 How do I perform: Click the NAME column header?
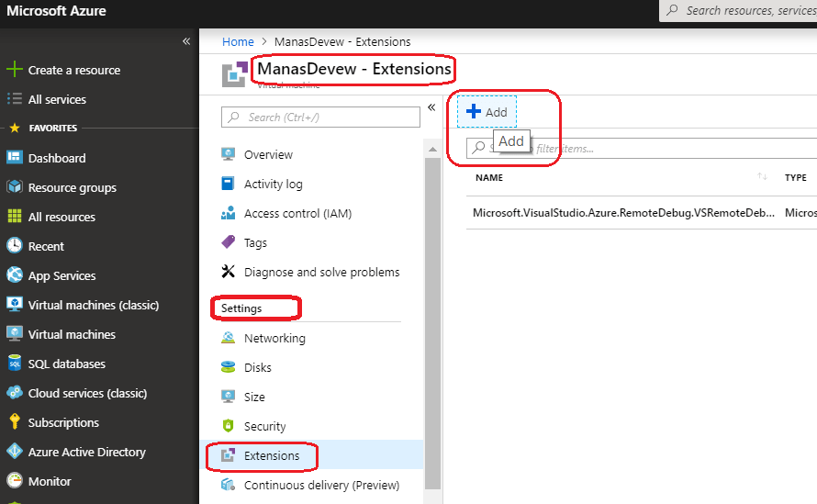pyautogui.click(x=488, y=177)
